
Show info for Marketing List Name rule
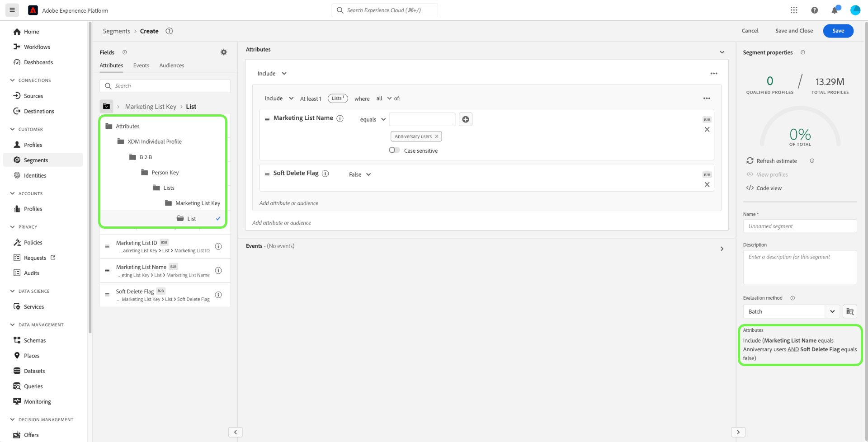click(x=340, y=118)
